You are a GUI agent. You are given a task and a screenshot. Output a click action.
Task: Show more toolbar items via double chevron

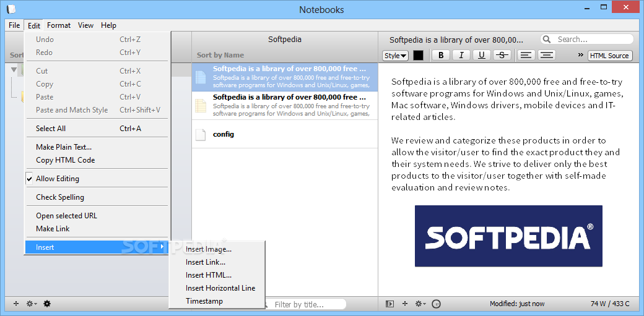click(x=580, y=55)
